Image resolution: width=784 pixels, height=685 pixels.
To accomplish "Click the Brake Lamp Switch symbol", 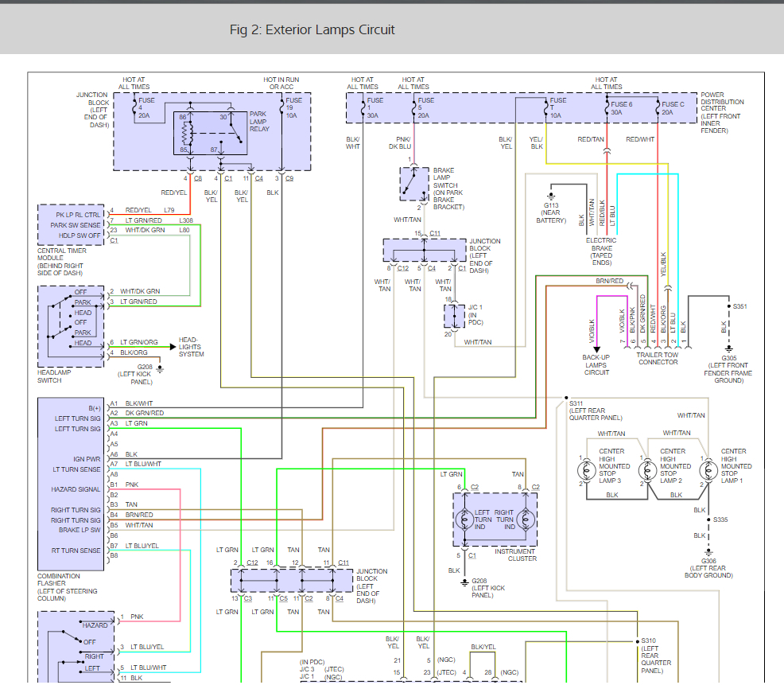I will coord(414,184).
